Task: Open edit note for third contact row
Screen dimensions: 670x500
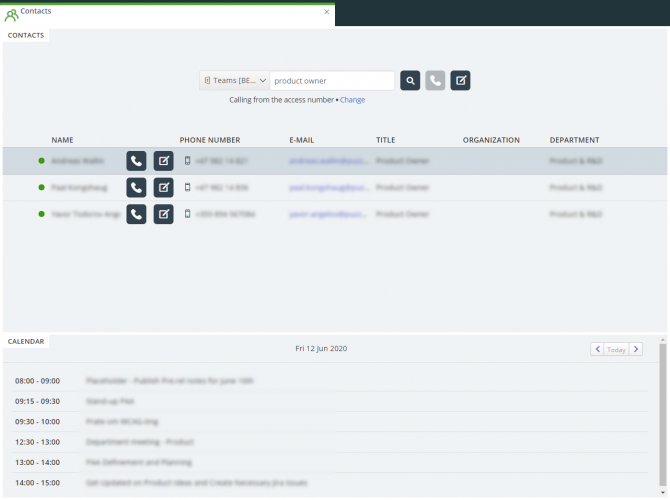Action: [163, 214]
